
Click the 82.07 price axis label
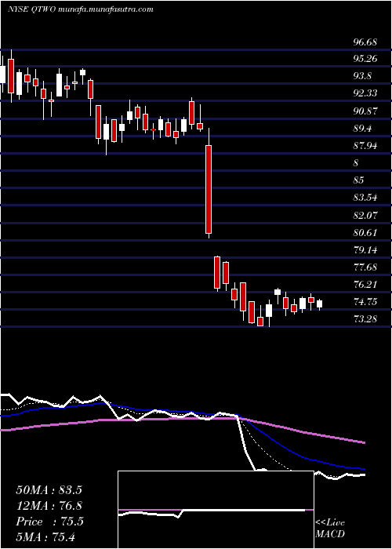[x=365, y=215]
